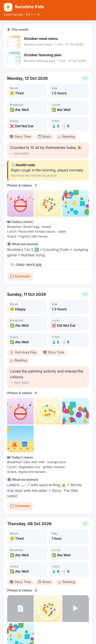
Task: Open the October meal menu thumbnail
Action: [x=14, y=41]
